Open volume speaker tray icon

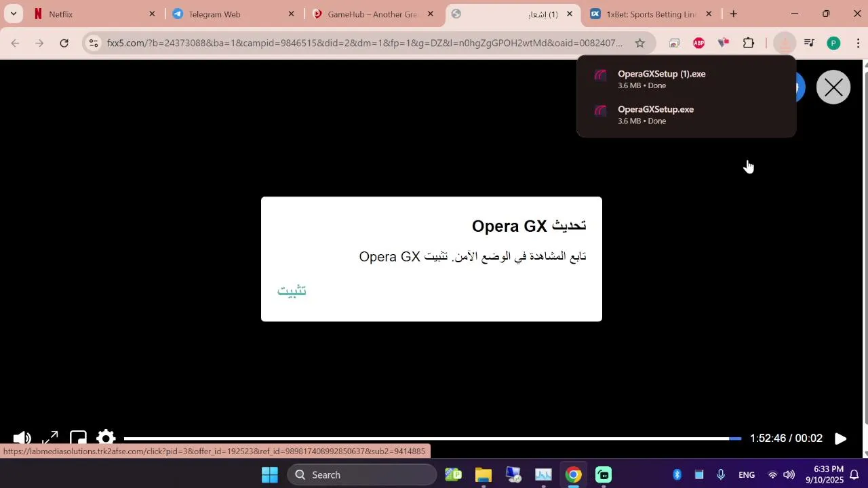tap(789, 474)
